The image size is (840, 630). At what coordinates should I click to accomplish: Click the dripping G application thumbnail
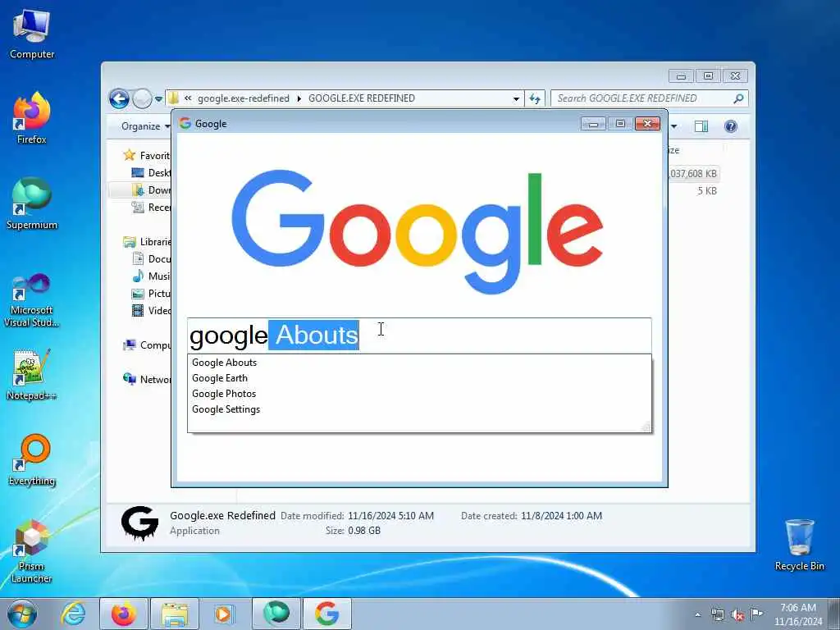tap(139, 523)
